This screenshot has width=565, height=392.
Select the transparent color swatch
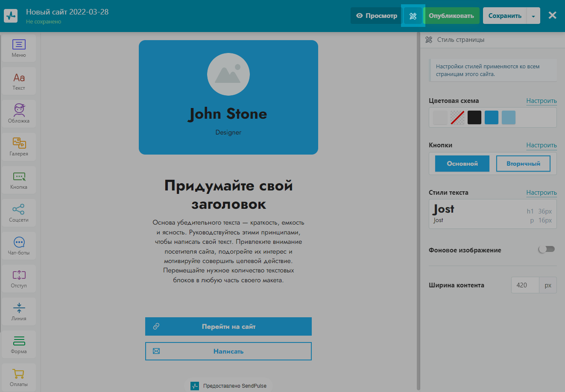point(457,117)
